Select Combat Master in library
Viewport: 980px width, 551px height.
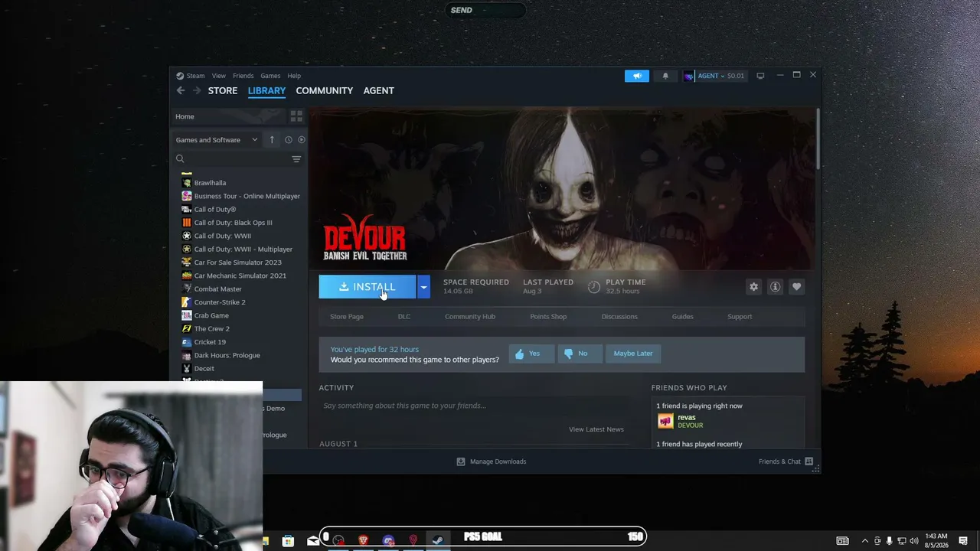pyautogui.click(x=217, y=289)
